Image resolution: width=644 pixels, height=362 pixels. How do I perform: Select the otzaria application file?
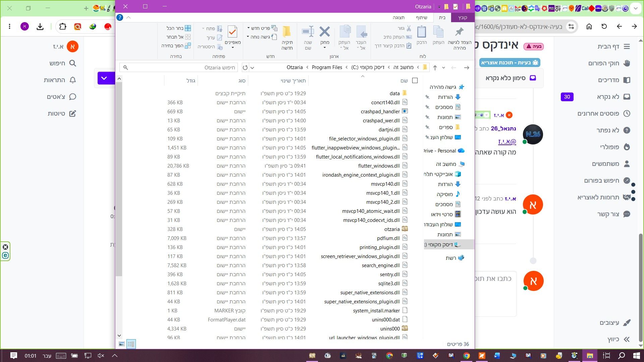tap(396, 229)
